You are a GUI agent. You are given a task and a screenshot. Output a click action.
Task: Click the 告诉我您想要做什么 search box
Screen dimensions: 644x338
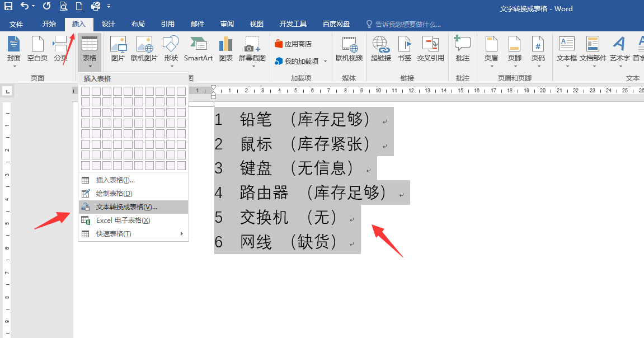click(x=404, y=24)
